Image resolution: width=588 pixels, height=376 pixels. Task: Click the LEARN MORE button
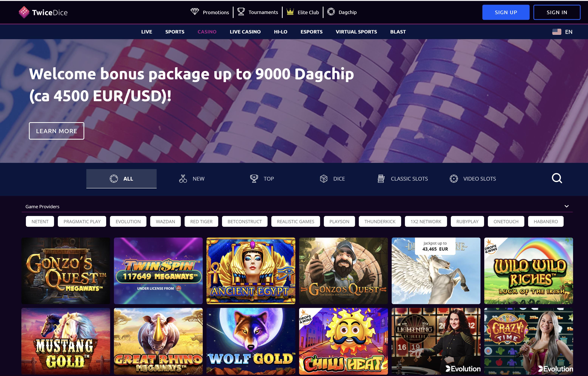coord(56,131)
